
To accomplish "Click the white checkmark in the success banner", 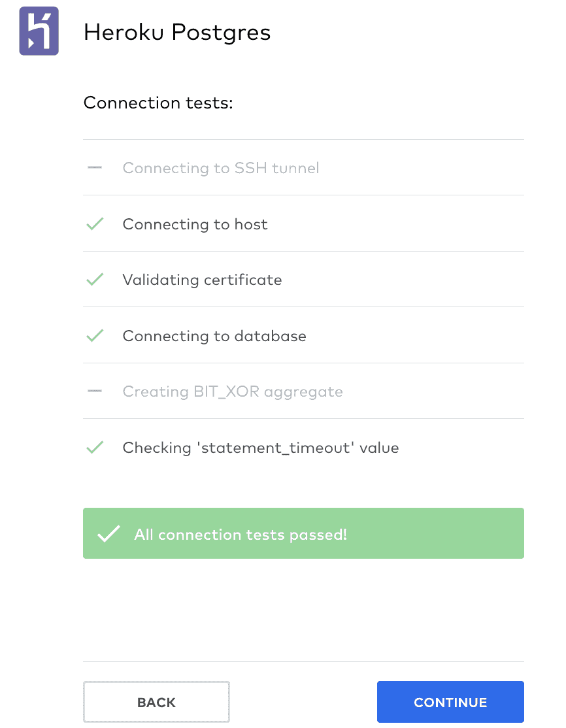I will 108,533.
